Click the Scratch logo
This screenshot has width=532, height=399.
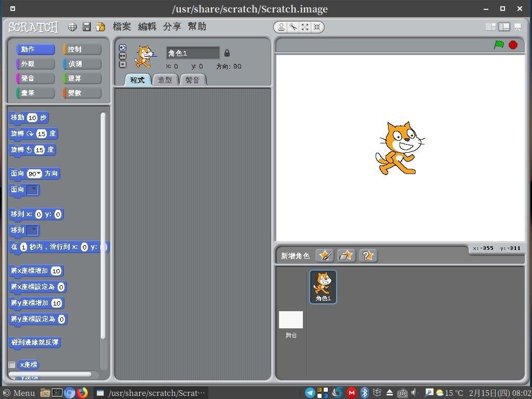click(x=33, y=27)
